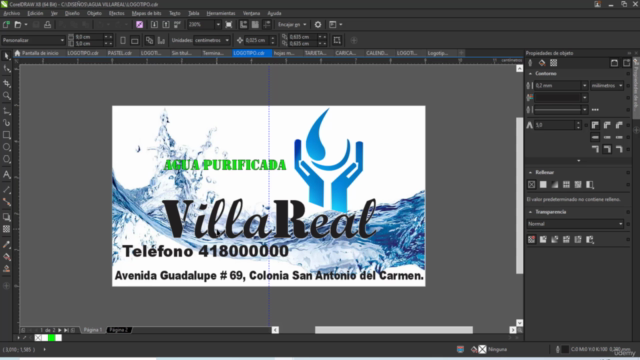The width and height of the screenshot is (640, 360).
Task: Open the Herramientas menu
Action: coord(220,13)
